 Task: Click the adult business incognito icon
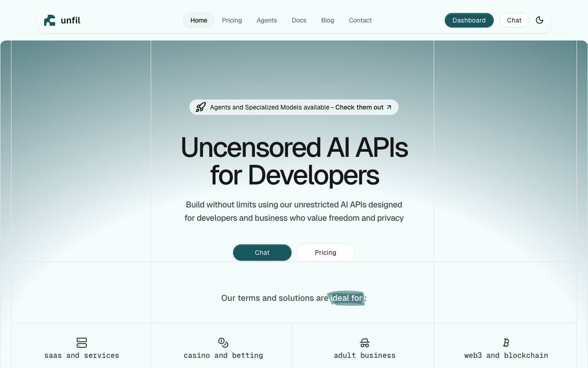coord(365,343)
